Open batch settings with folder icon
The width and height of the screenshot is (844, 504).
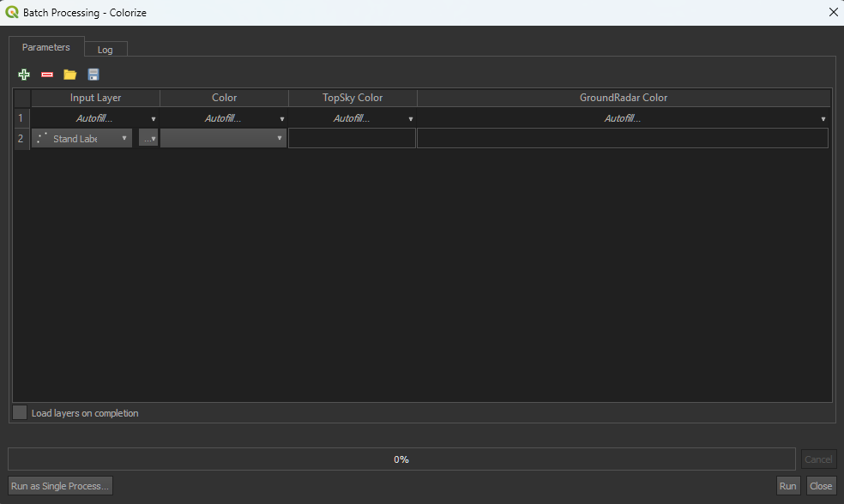click(x=70, y=75)
